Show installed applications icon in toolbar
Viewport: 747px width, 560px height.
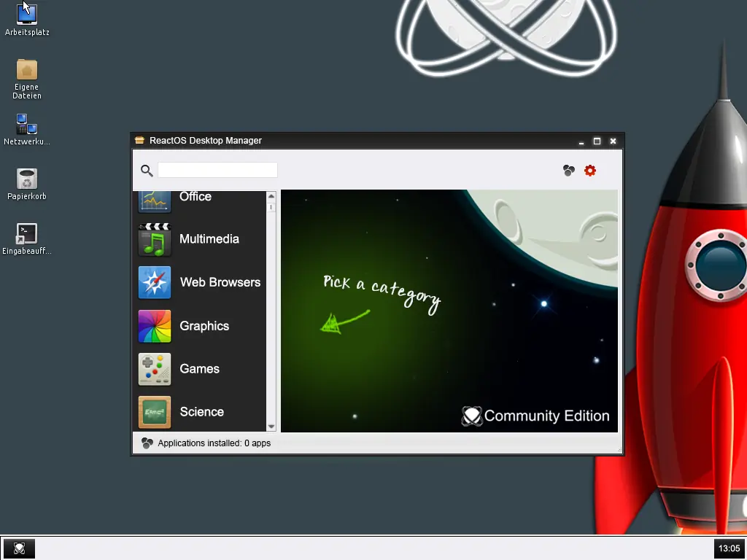tap(568, 171)
